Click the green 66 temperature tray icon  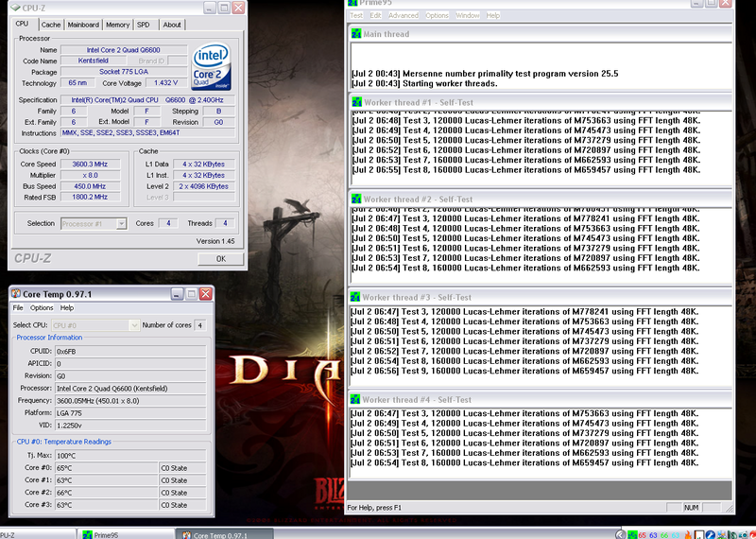click(x=664, y=534)
